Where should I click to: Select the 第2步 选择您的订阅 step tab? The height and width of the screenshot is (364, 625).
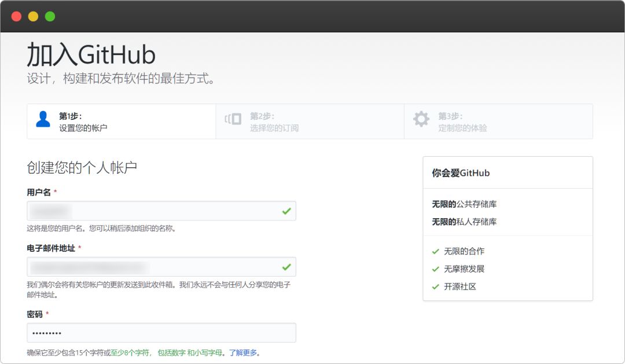pyautogui.click(x=310, y=122)
